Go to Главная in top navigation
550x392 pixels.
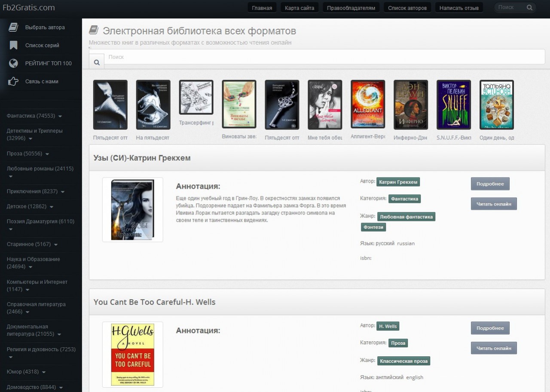point(262,8)
